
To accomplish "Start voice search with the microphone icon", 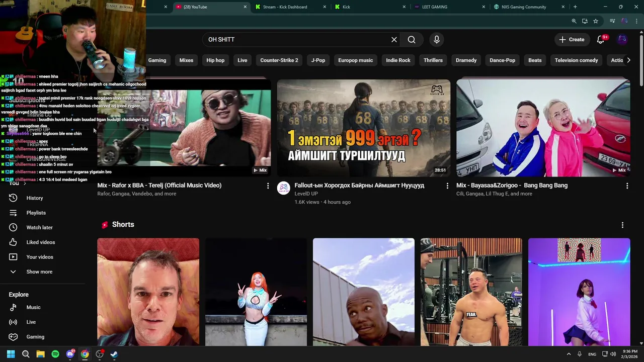I will tap(437, 40).
